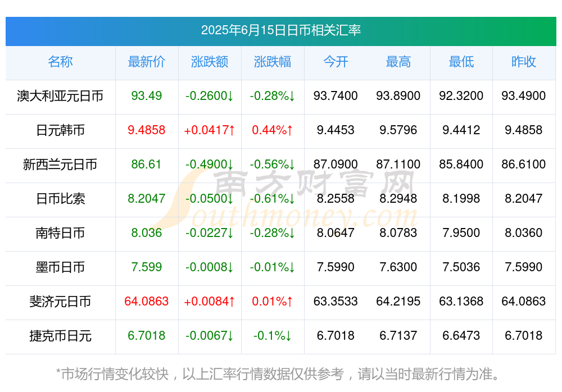Select the 最低 column header
Image resolution: width=562 pixels, height=392 pixels.
click(461, 62)
